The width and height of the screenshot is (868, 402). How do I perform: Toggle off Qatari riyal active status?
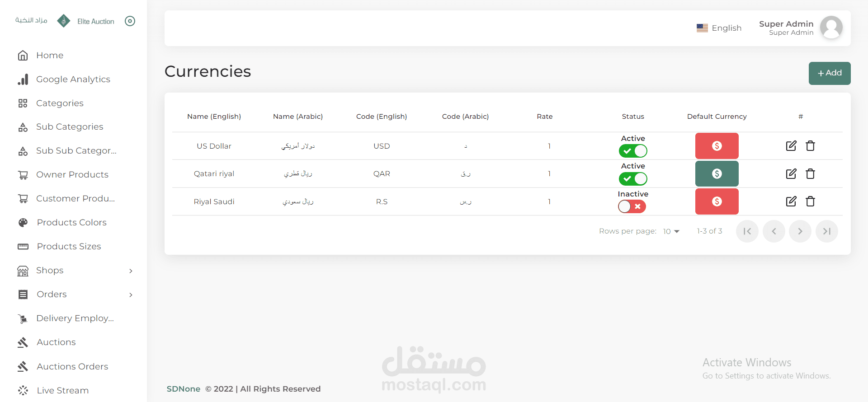[633, 179]
